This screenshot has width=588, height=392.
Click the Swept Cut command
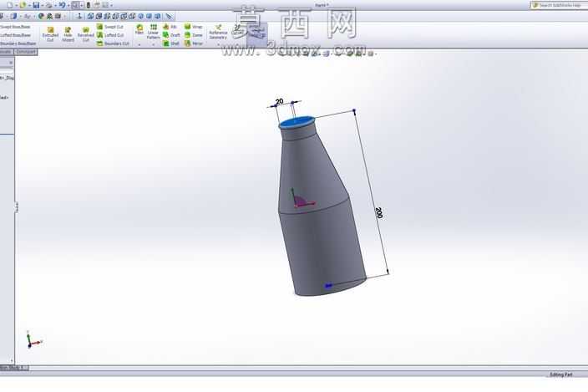tap(110, 27)
